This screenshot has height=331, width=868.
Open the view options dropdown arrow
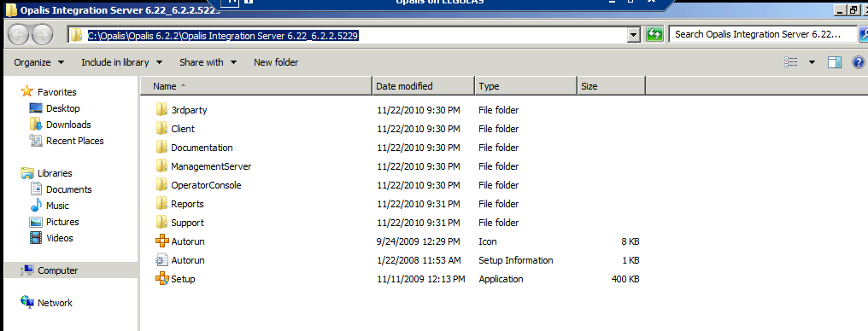click(x=812, y=62)
